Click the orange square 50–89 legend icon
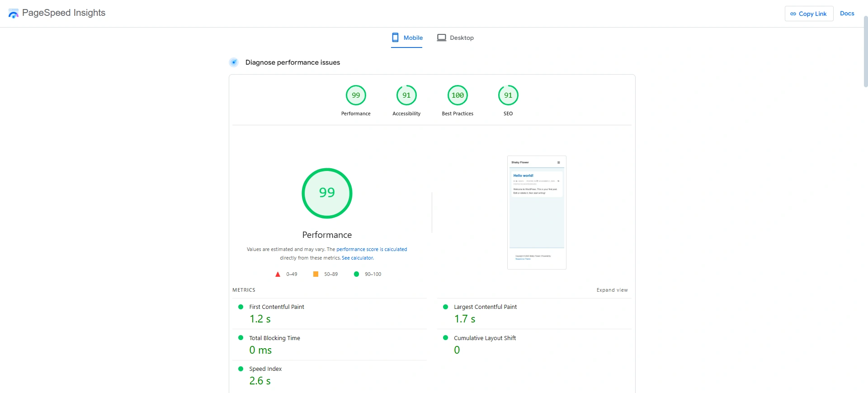The image size is (868, 393). point(316,274)
